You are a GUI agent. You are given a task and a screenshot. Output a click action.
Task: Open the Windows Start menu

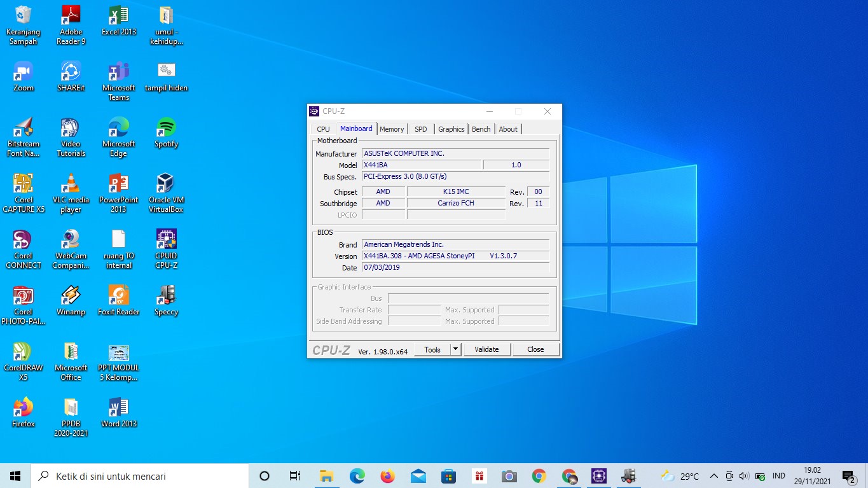(x=15, y=476)
